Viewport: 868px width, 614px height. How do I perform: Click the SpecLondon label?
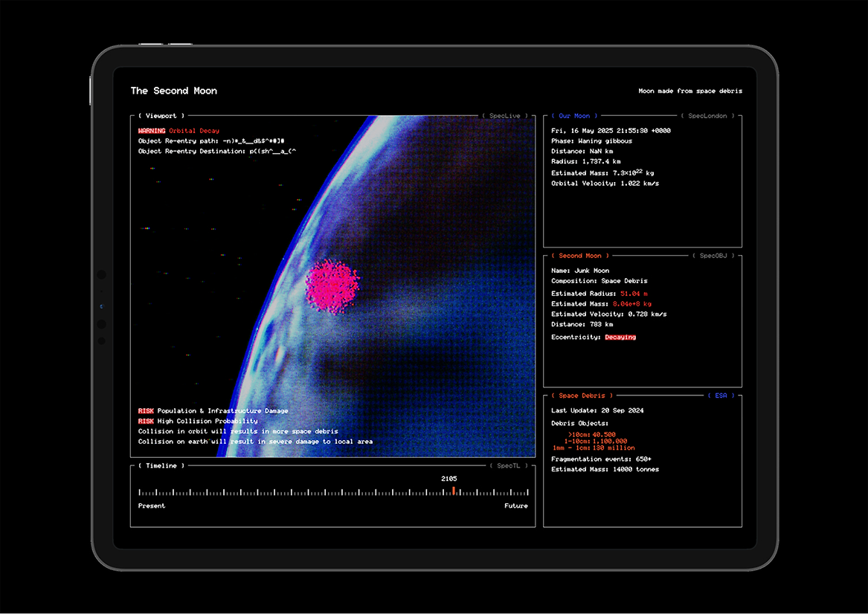point(707,116)
